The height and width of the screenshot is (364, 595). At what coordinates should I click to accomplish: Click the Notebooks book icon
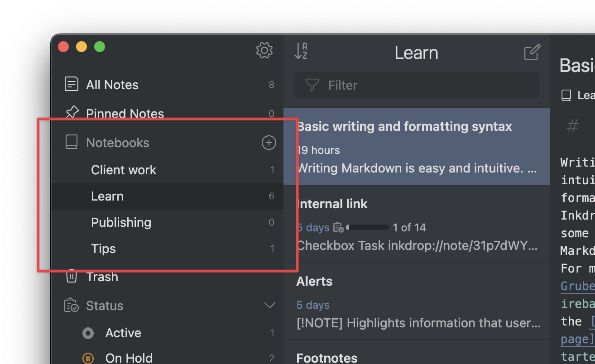(72, 143)
